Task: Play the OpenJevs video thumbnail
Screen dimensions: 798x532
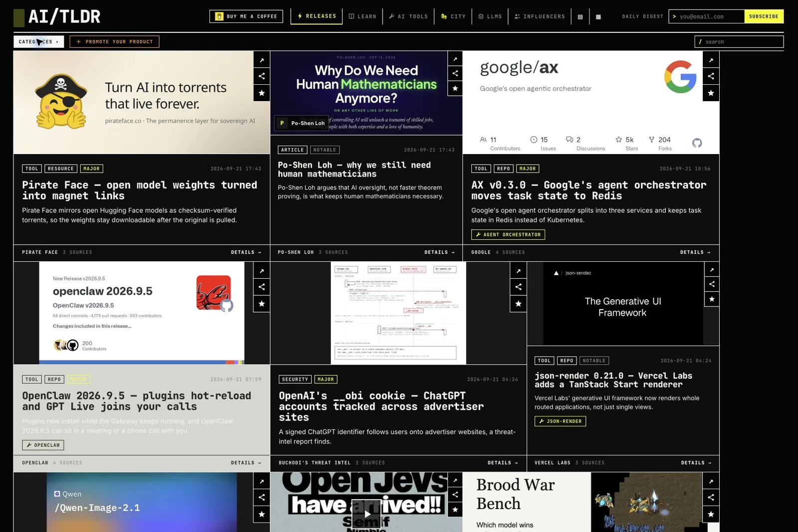Action: (367, 514)
